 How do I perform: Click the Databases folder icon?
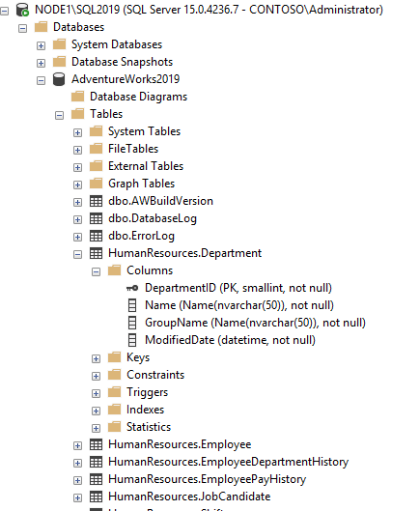42,27
